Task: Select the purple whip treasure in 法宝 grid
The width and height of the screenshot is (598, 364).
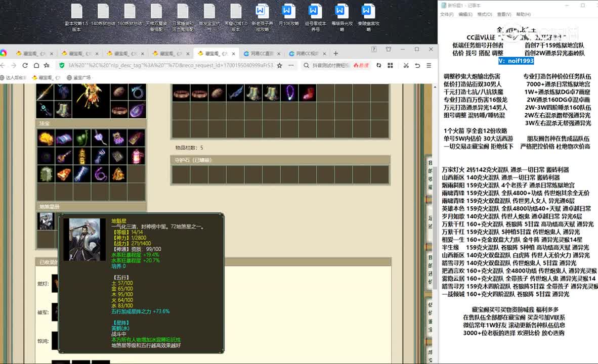Action: (100, 174)
